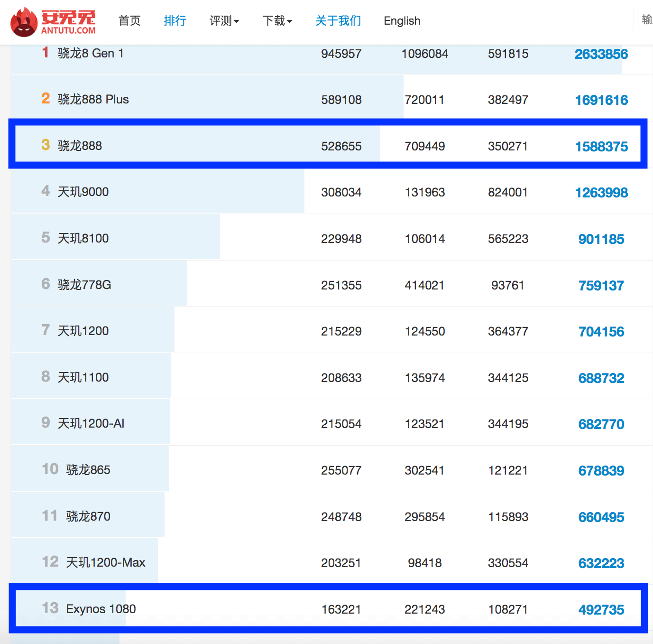
Task: Select the 骁龙888 chip name
Action: [x=80, y=146]
